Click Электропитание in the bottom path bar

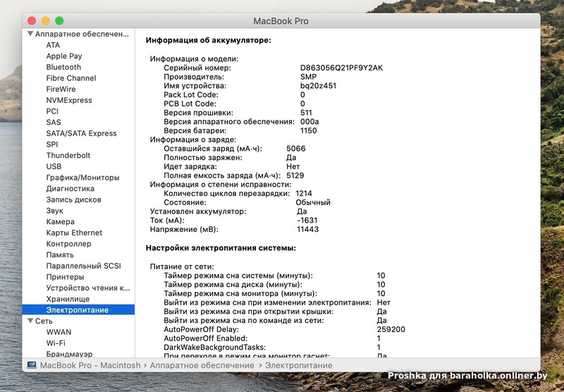click(x=298, y=365)
